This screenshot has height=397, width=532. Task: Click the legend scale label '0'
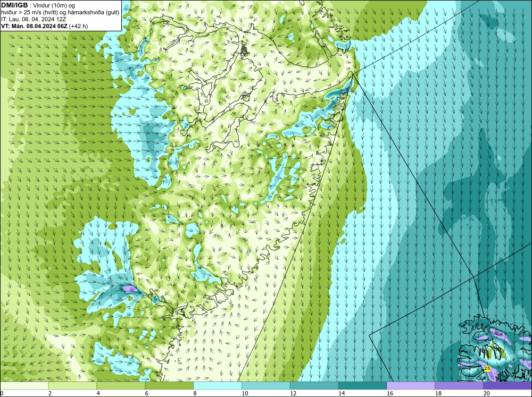[x=2, y=393]
